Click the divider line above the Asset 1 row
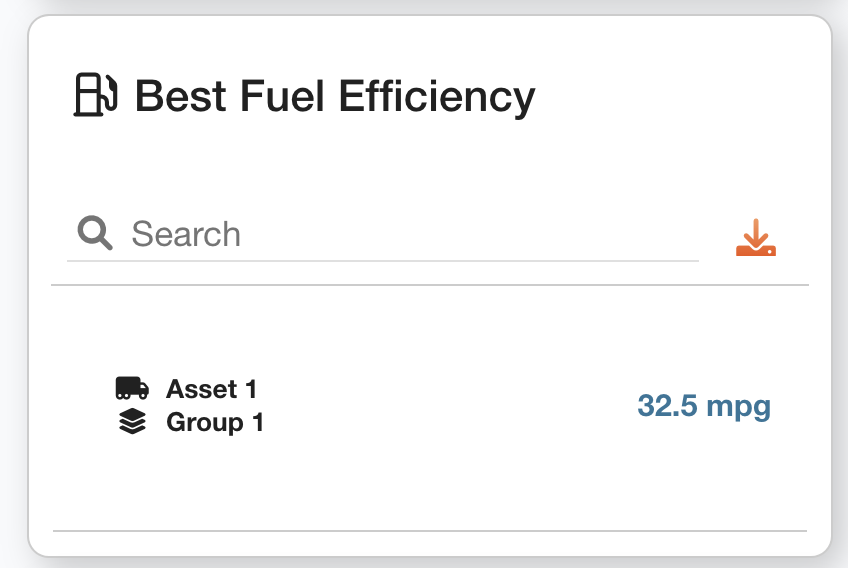The image size is (848, 568). click(430, 285)
